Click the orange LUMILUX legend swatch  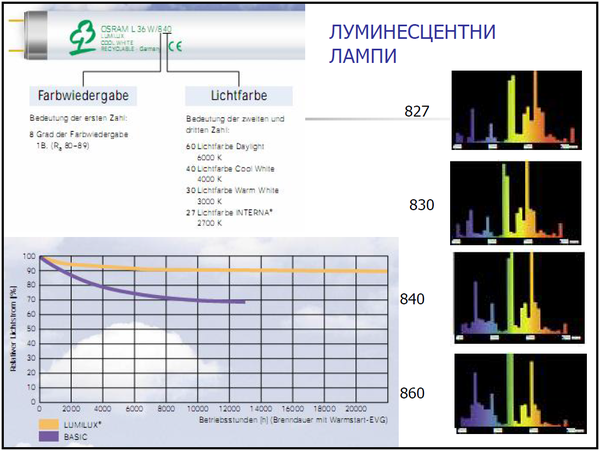(49, 424)
